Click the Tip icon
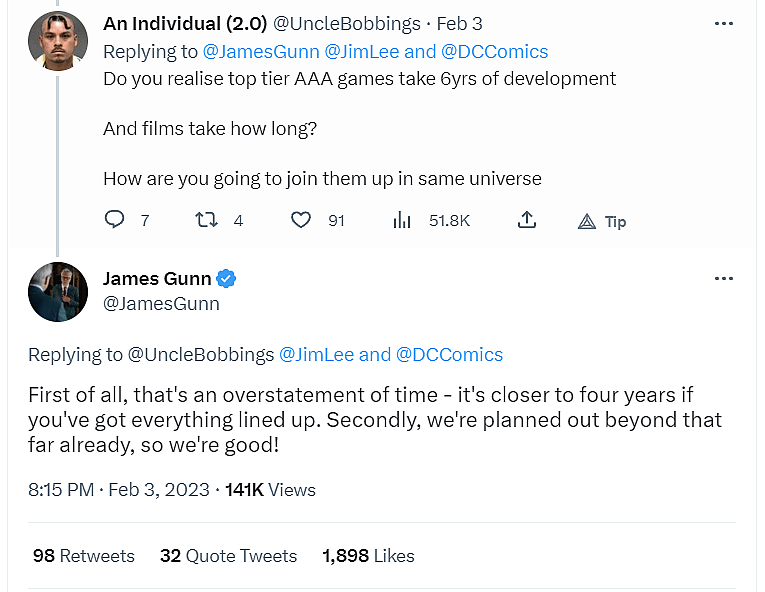Viewport: 765px width, 592px height. pyautogui.click(x=588, y=221)
